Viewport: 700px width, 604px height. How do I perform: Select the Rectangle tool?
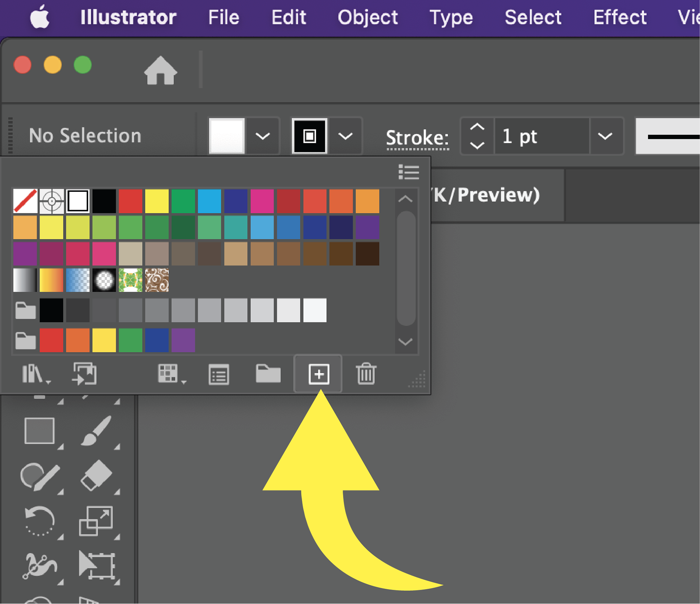[39, 431]
